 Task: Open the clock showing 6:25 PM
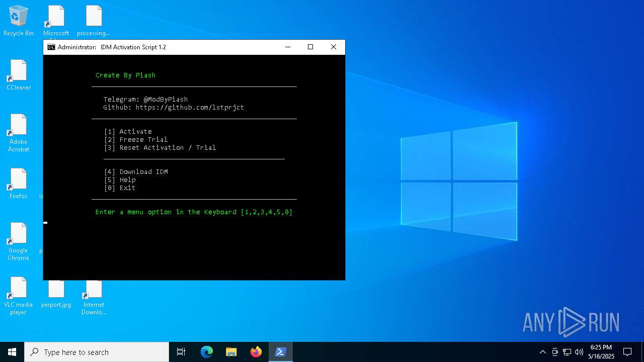point(601,352)
